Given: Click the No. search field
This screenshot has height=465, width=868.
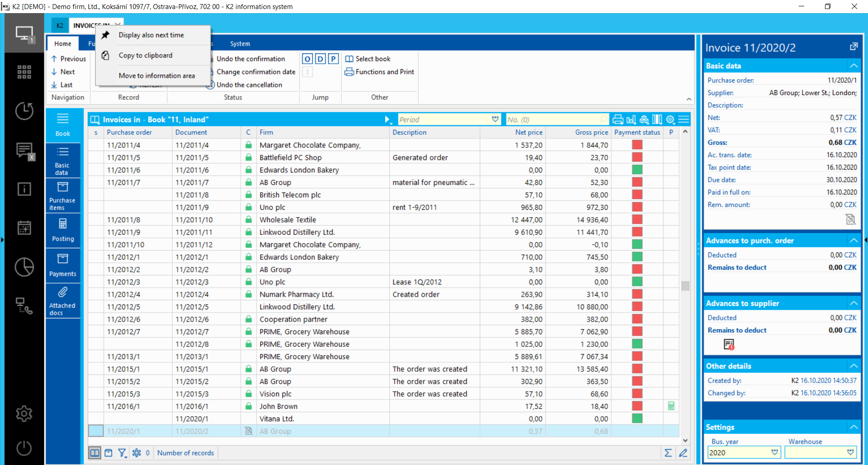Looking at the screenshot, I should click(x=557, y=119).
